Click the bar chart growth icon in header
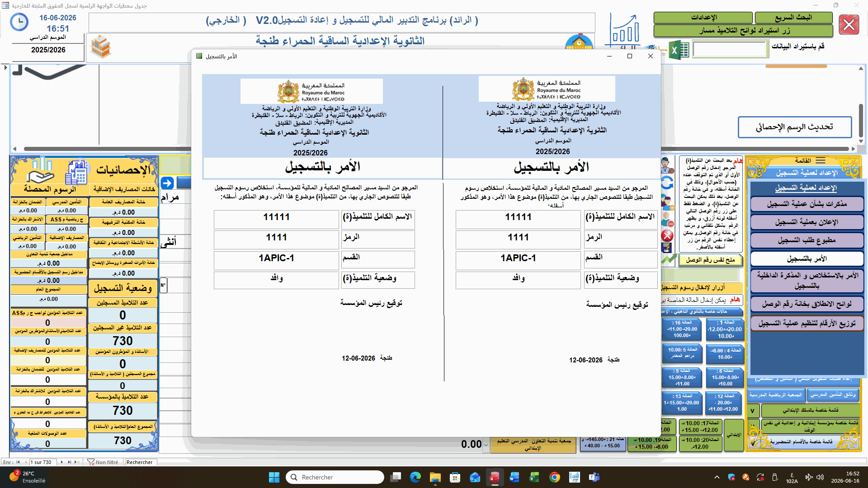Image resolution: width=868 pixels, height=488 pixels. pos(624,29)
